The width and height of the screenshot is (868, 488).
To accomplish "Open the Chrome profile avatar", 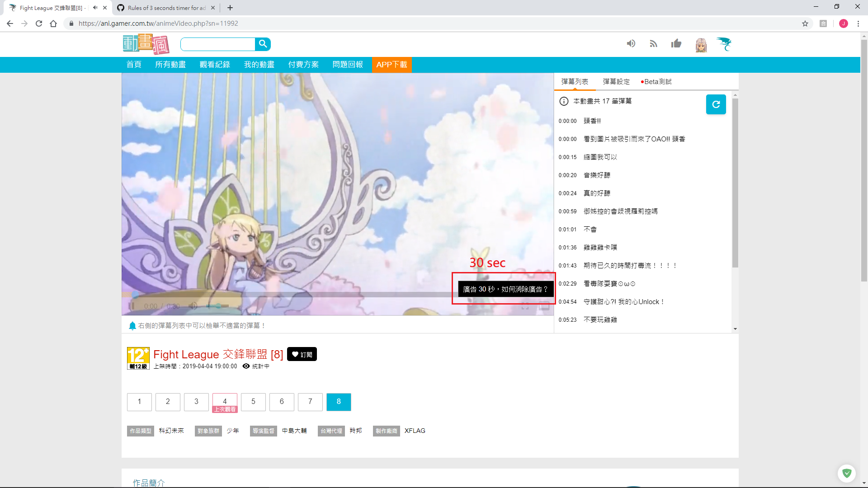I will click(x=844, y=23).
